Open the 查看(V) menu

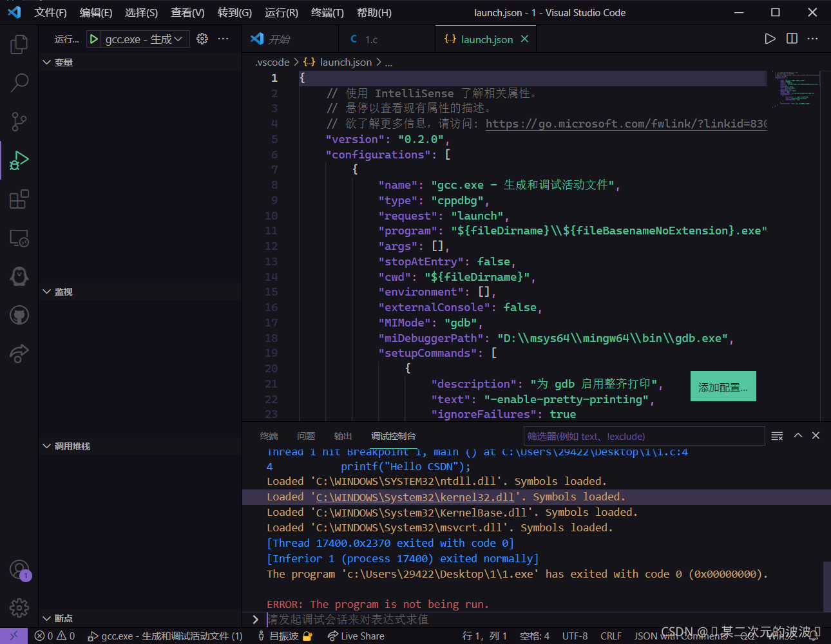click(187, 12)
